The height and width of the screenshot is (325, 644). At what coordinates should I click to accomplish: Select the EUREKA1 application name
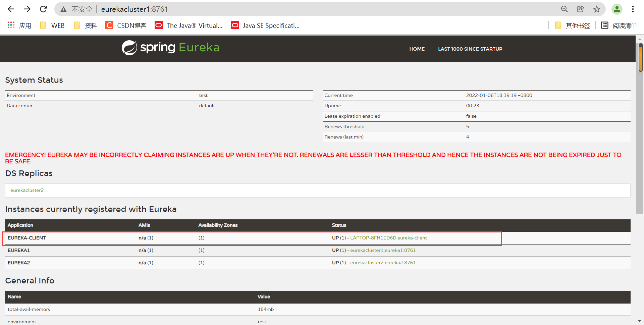click(19, 250)
